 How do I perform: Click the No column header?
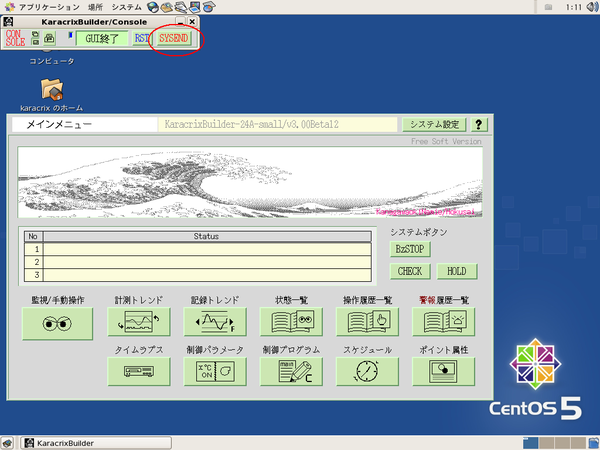point(33,236)
